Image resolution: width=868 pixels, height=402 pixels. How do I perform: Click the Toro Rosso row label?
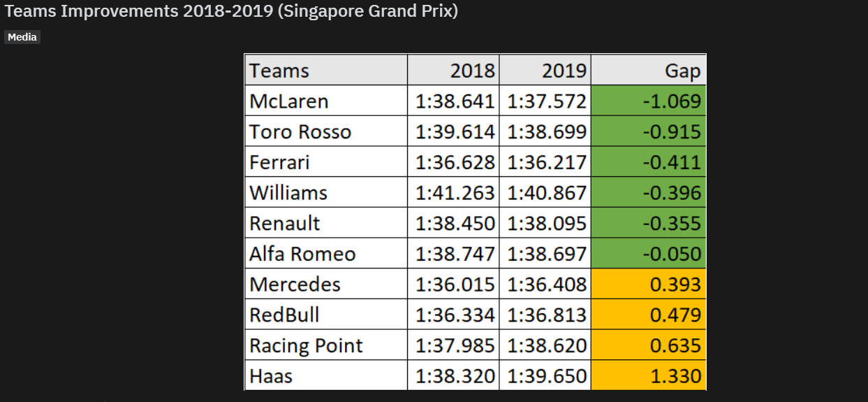[325, 131]
